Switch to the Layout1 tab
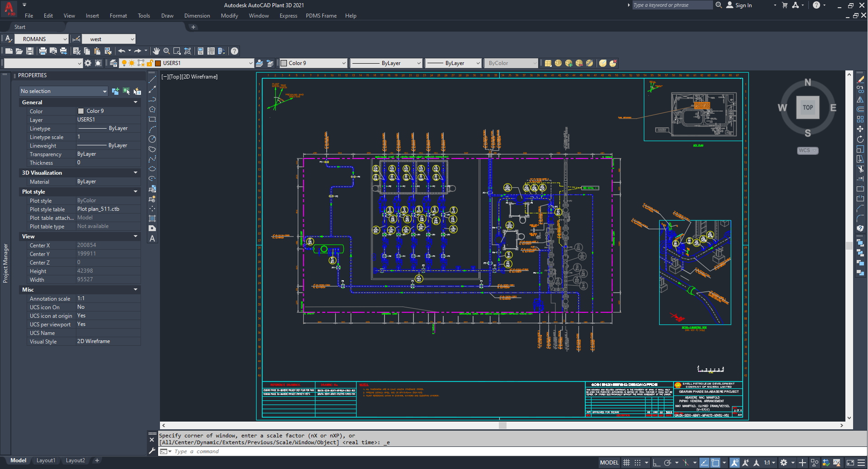Screen dimensions: 868x469 [x=46, y=461]
